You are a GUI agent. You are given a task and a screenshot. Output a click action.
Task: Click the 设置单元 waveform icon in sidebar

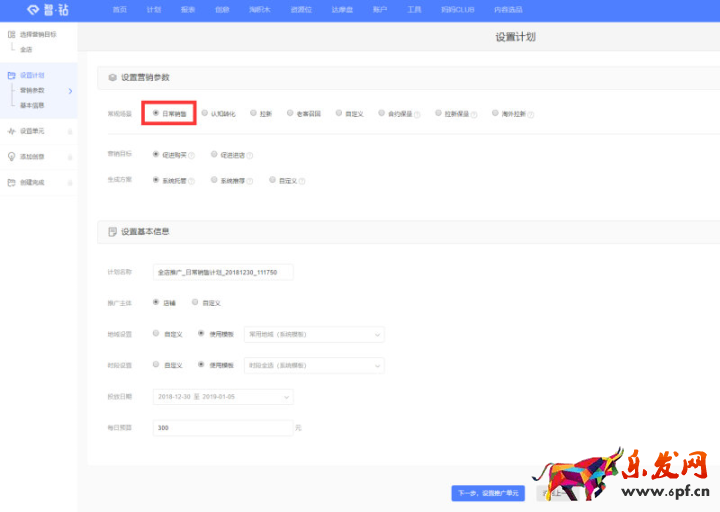click(11, 131)
